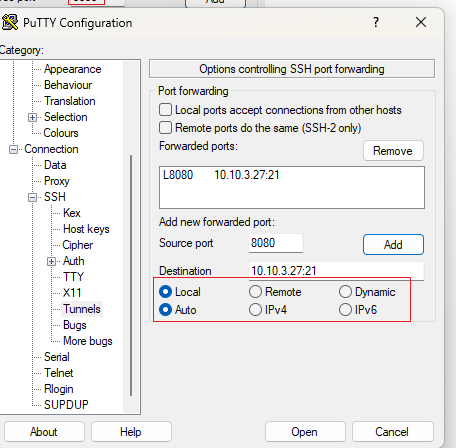Select the IPv6 radio button
The image size is (456, 448).
[x=345, y=310]
